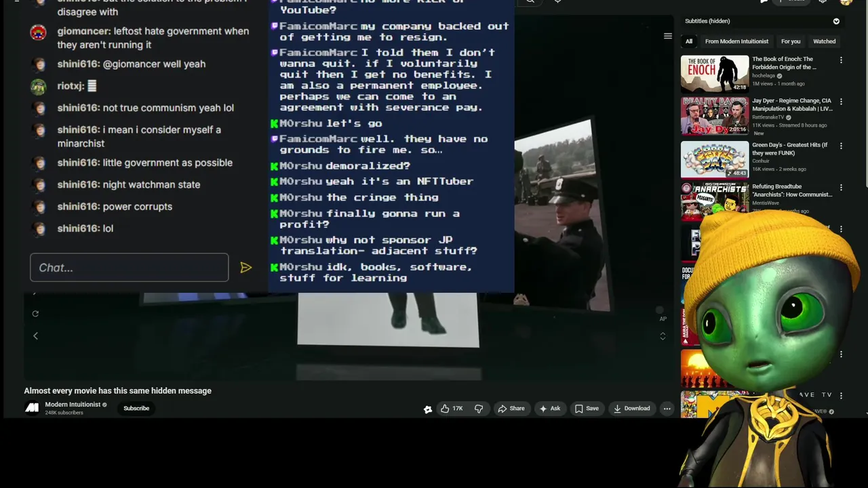Click M0rshu 'demoralized?' chat line
Viewport: 868px width, 488px height.
[x=340, y=166]
